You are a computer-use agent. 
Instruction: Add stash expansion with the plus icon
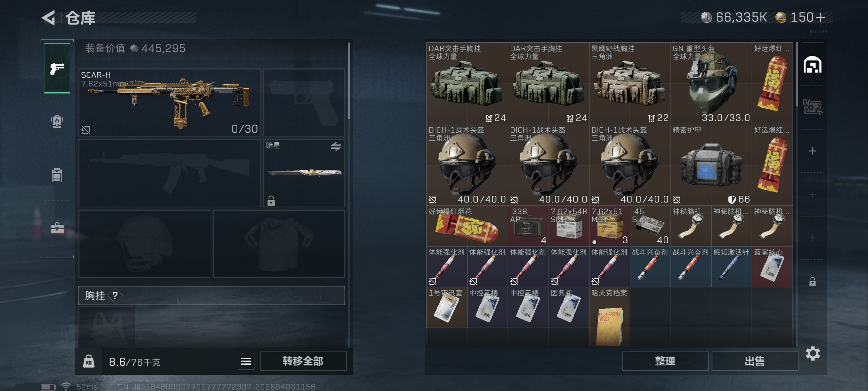click(x=812, y=151)
